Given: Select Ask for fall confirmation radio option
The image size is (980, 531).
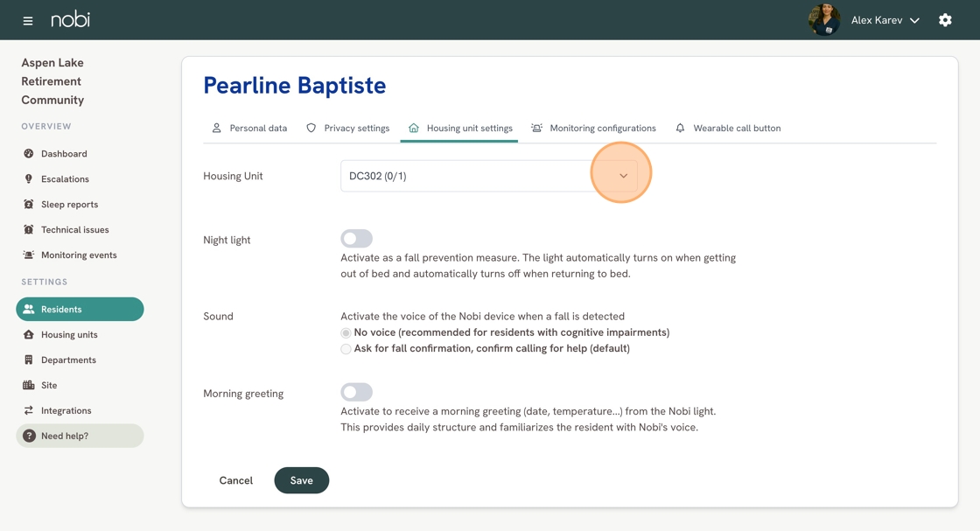Looking at the screenshot, I should click(346, 348).
